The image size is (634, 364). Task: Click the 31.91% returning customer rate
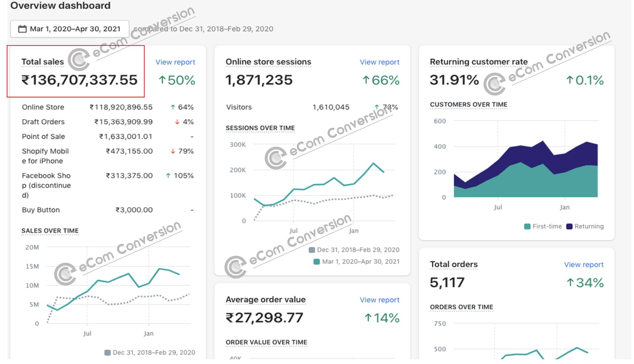coord(454,80)
